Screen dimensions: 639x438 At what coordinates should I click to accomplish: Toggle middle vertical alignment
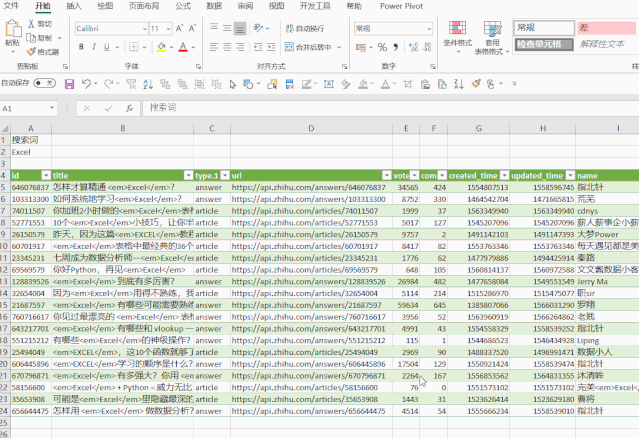(x=227, y=28)
